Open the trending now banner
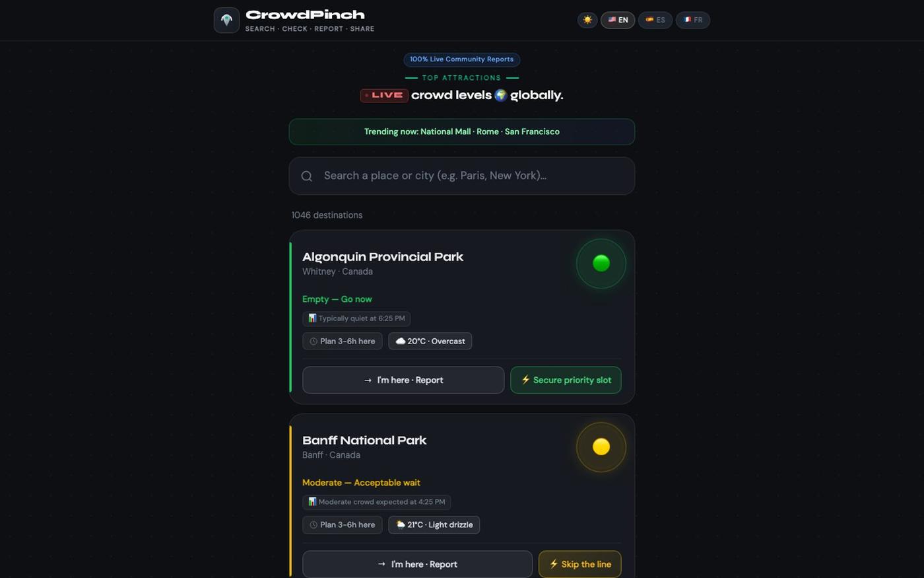 click(x=462, y=131)
